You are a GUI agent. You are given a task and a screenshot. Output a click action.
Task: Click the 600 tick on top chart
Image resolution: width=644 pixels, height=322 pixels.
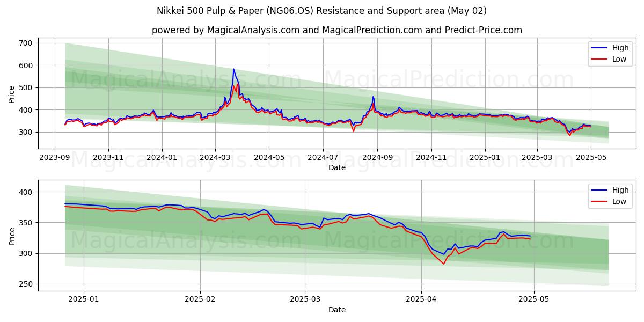click(26, 65)
